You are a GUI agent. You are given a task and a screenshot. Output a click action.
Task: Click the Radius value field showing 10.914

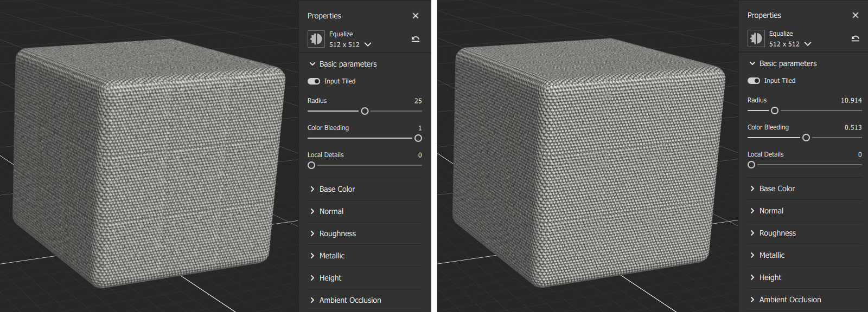pos(851,100)
